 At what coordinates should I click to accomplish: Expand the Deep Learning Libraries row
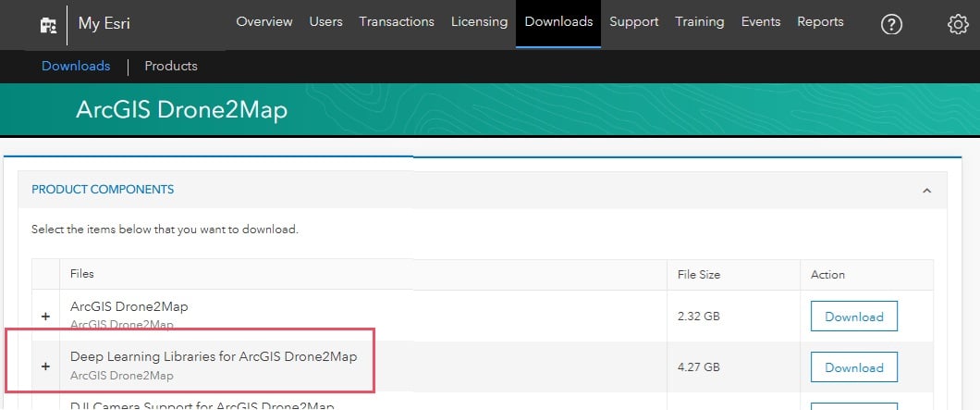pos(45,367)
